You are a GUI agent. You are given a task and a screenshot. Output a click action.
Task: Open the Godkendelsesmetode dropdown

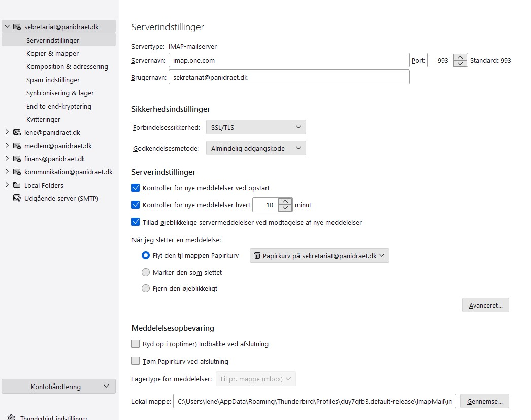coord(256,148)
